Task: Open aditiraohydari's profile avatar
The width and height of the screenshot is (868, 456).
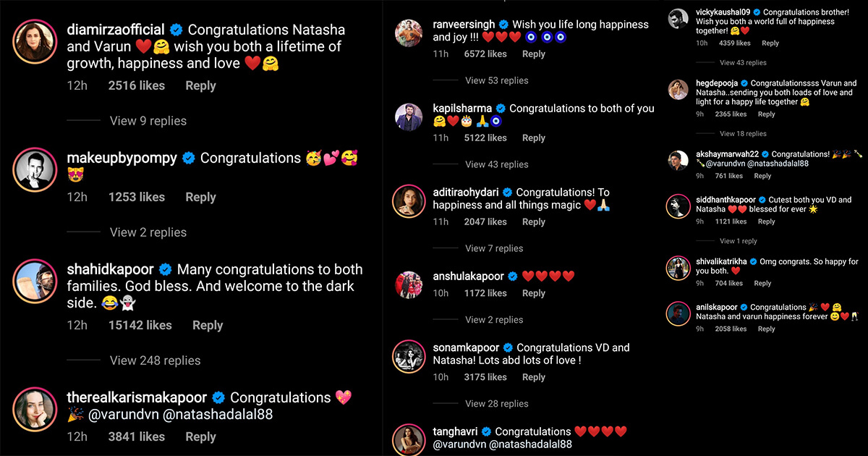Action: pyautogui.click(x=409, y=200)
